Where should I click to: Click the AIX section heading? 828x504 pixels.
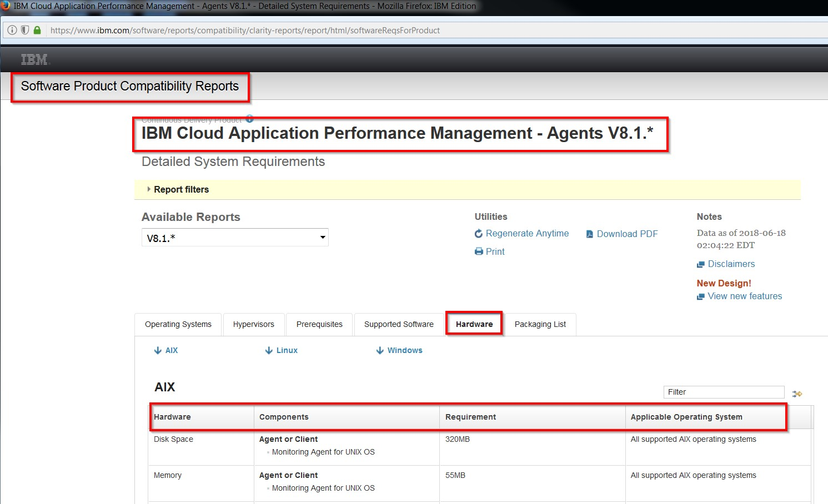[165, 387]
